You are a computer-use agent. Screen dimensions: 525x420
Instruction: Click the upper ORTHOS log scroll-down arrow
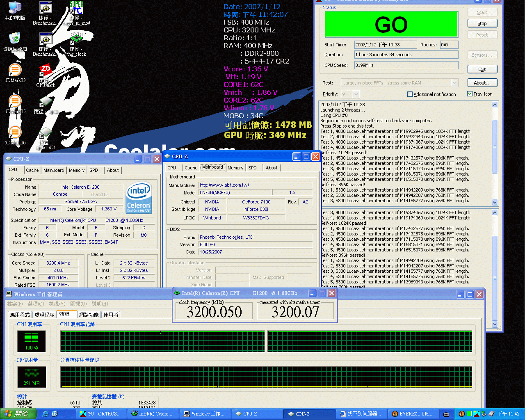point(495,202)
